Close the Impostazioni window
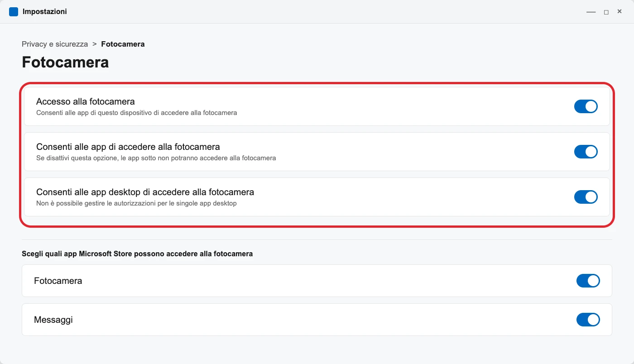 click(x=620, y=11)
